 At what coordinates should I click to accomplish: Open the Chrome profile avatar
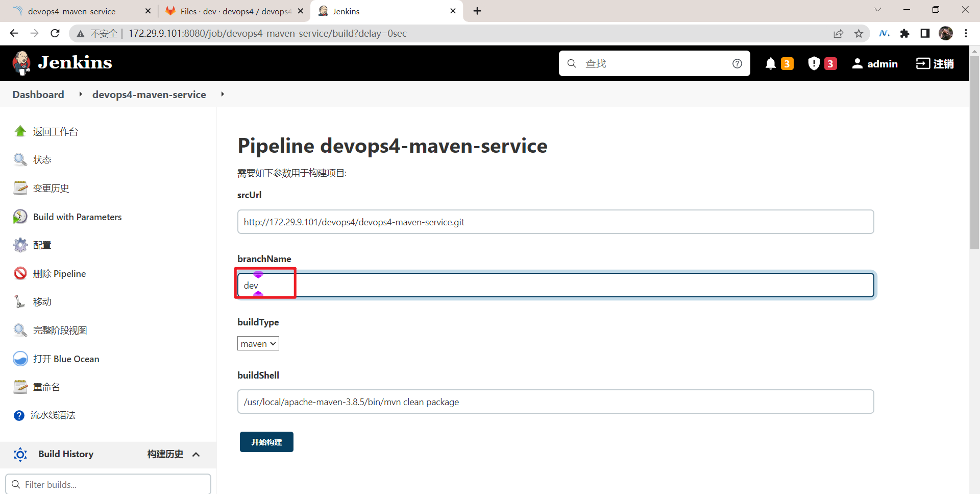coord(946,33)
